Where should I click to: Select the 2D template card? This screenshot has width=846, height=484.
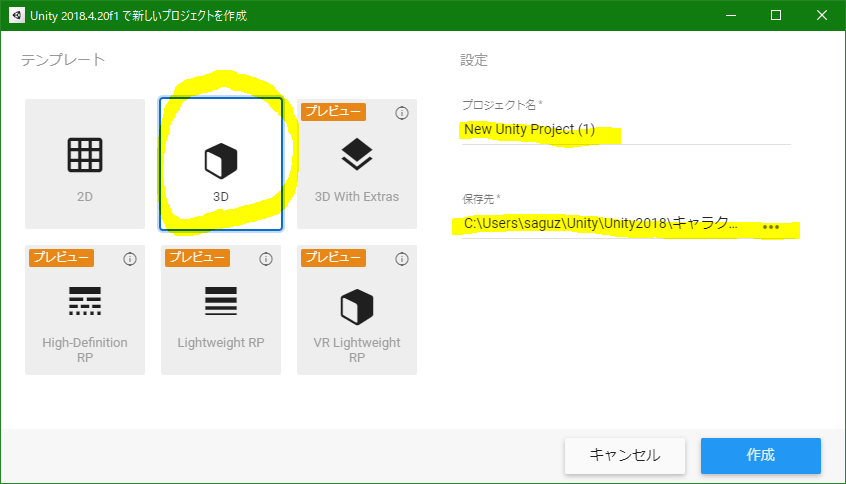(x=85, y=163)
